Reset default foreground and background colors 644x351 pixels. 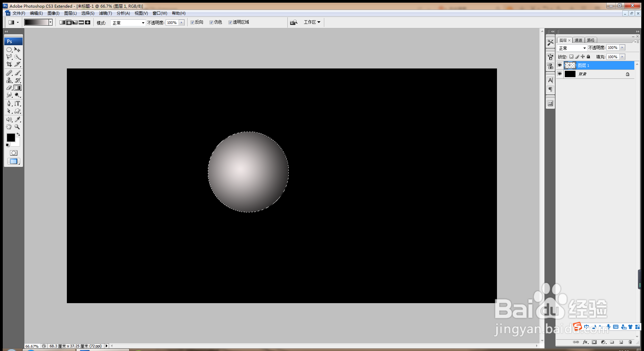tap(8, 145)
